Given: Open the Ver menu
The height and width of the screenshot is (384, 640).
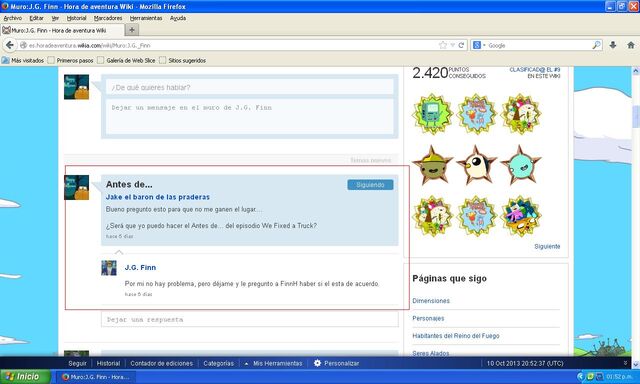Looking at the screenshot, I should tap(55, 18).
